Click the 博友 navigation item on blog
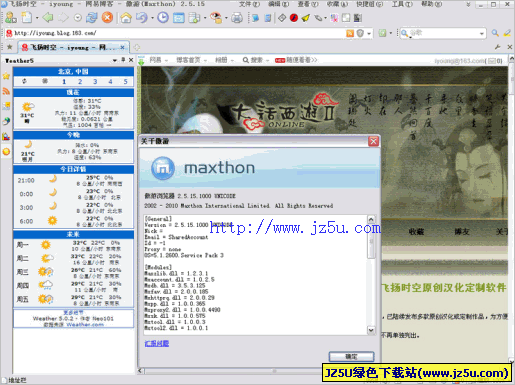515x385 pixels. pos(462,232)
